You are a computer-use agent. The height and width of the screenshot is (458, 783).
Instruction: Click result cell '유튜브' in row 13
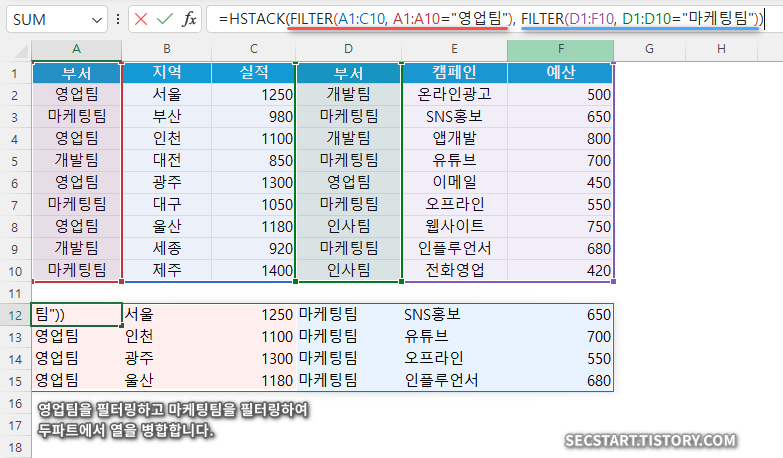(x=454, y=337)
